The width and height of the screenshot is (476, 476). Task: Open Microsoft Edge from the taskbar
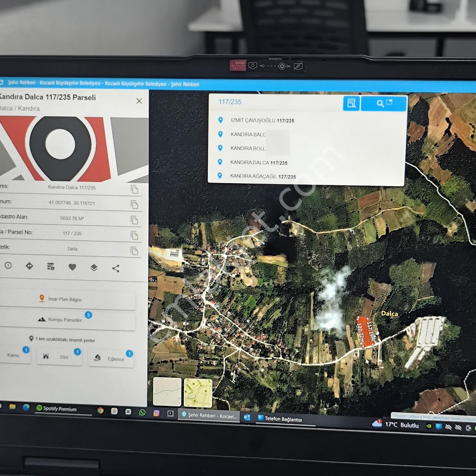tap(26, 407)
